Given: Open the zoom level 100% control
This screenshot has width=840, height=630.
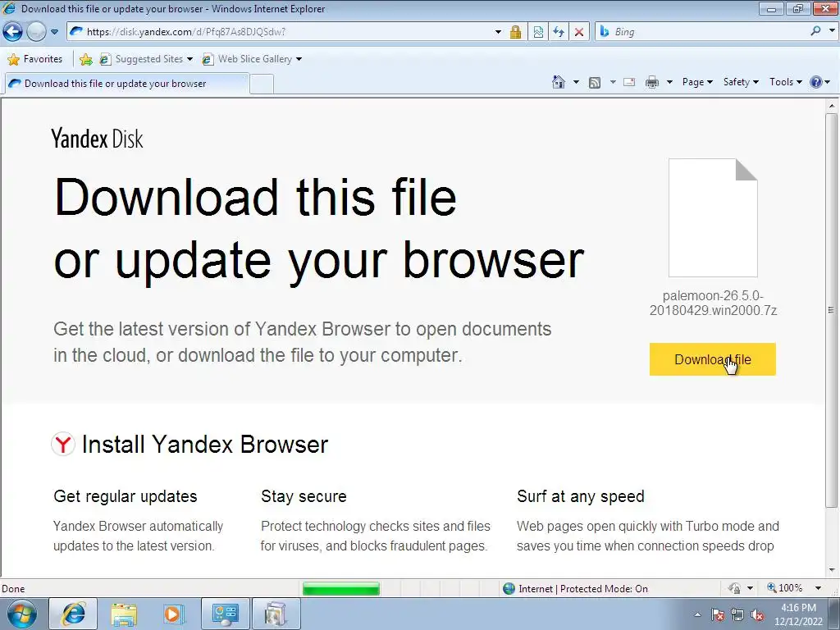Looking at the screenshot, I should [785, 588].
